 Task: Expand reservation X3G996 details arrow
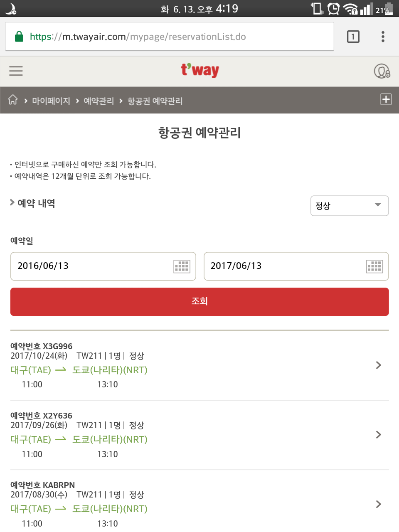coord(378,365)
